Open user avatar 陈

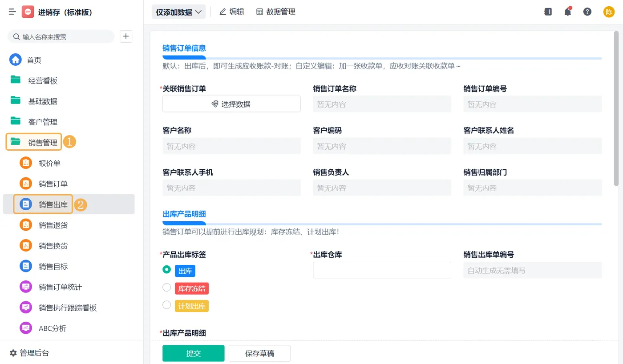click(609, 12)
